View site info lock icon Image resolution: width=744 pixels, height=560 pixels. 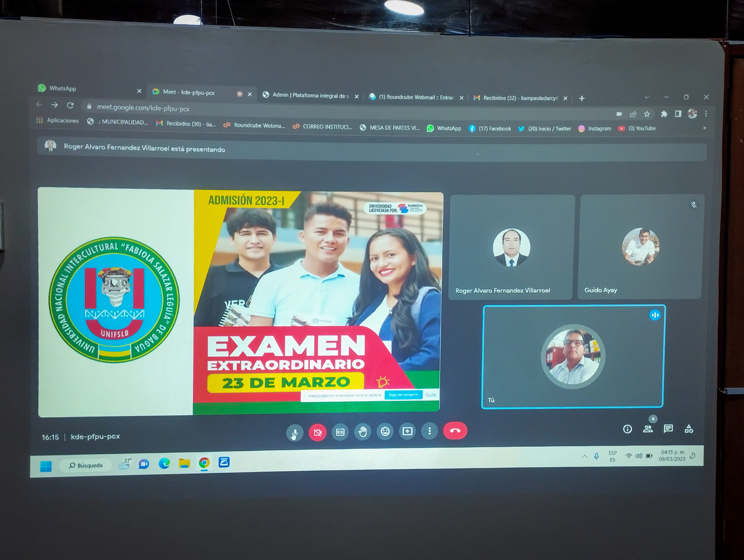point(89,107)
